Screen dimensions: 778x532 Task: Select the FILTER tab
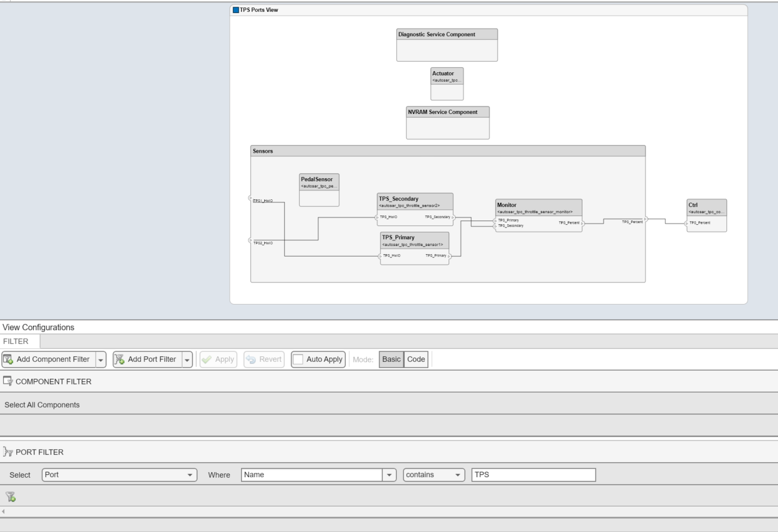click(19, 341)
